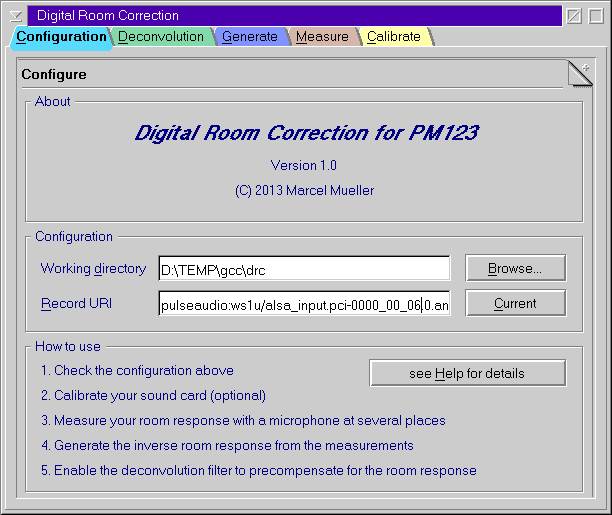The height and width of the screenshot is (515, 612).
Task: Open see Help for details
Action: pyautogui.click(x=467, y=373)
